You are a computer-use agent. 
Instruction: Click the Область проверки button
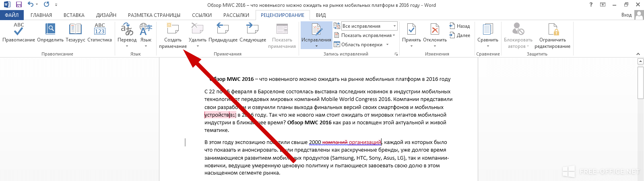tap(358, 45)
